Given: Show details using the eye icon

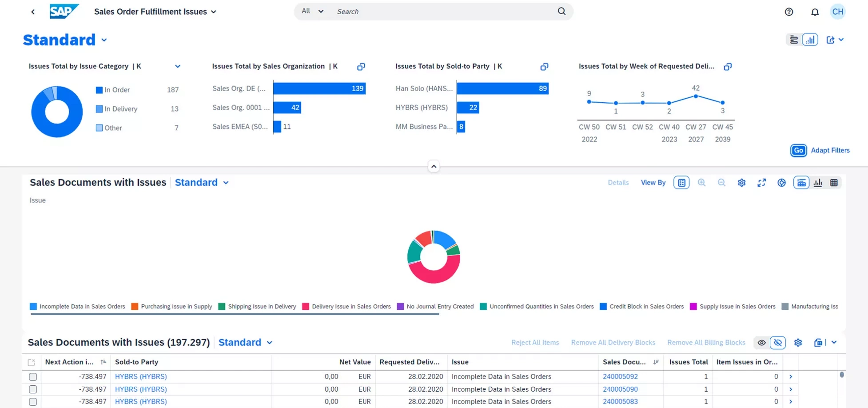Looking at the screenshot, I should pos(761,342).
